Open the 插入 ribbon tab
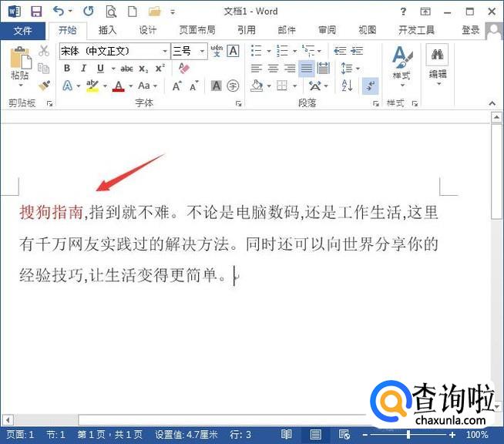Image resolution: width=504 pixels, height=444 pixels. point(108,30)
